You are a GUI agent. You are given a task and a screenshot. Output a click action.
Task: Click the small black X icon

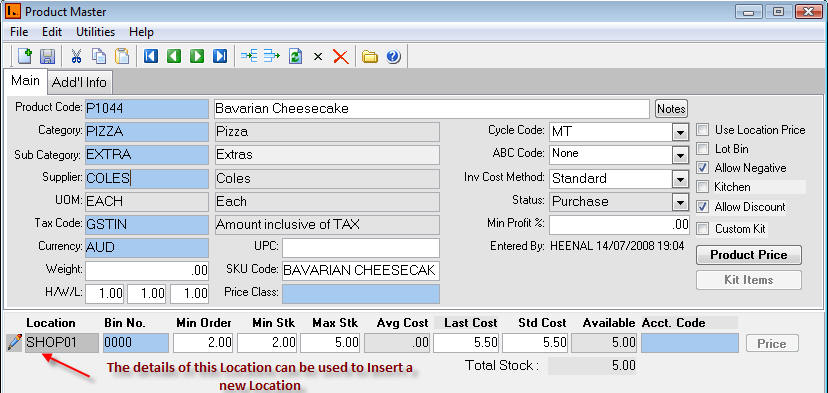tap(317, 57)
